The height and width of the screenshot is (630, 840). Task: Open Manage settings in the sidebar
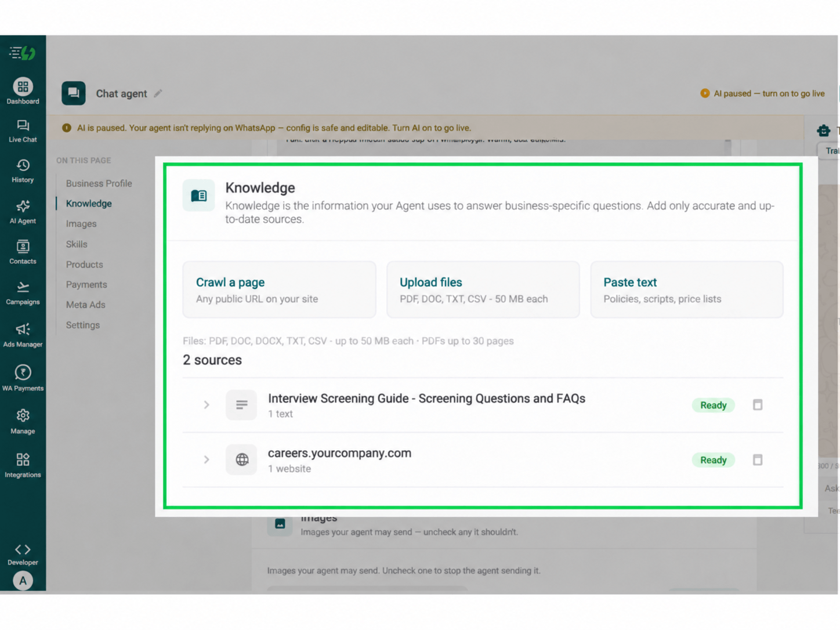23,421
